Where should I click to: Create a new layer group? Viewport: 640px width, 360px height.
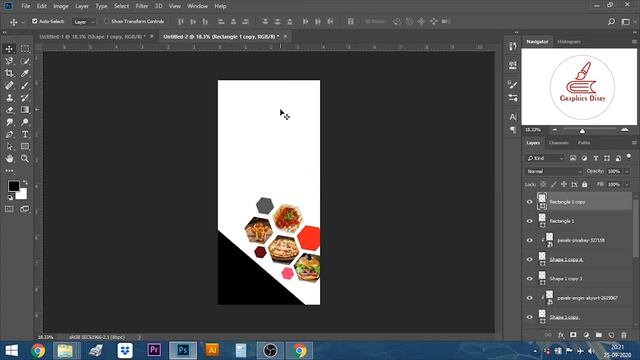[x=598, y=335]
